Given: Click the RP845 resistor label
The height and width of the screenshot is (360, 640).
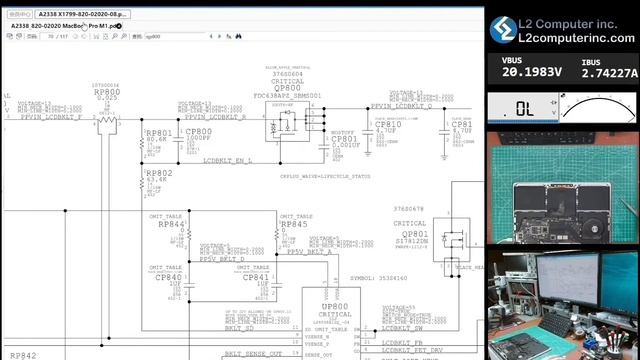Looking at the screenshot, I should 294,224.
